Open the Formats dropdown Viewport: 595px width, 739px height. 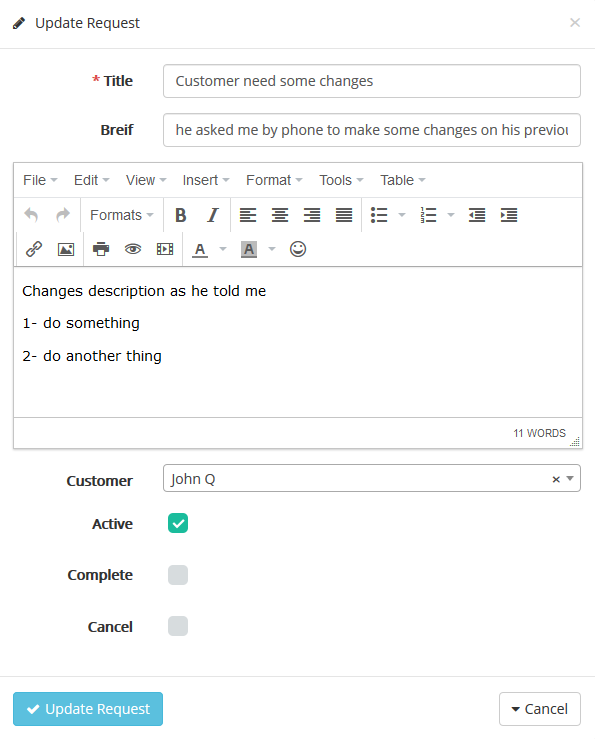pos(122,215)
